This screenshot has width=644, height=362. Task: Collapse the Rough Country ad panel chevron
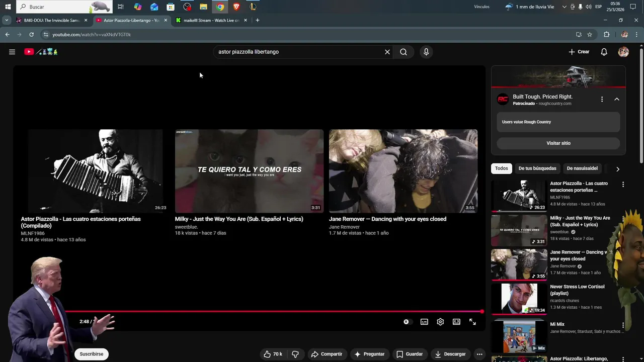click(617, 99)
